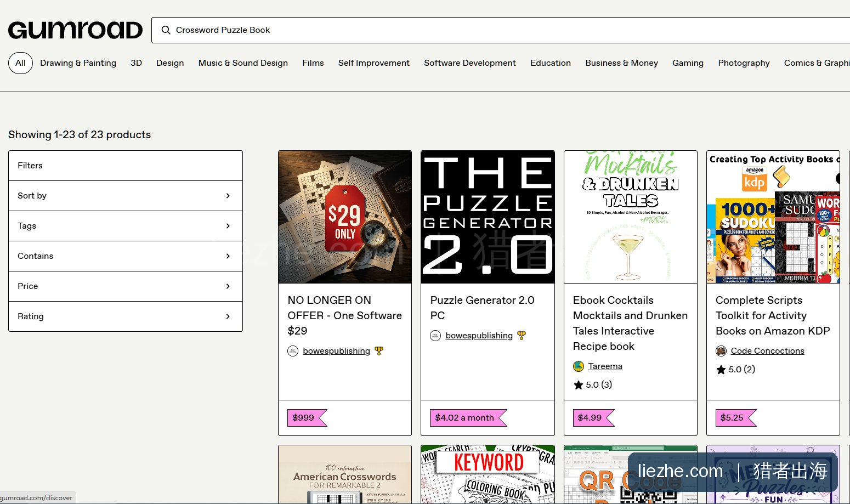Screen dimensions: 850x504
Task: Click the $4.02 a month price tag
Action: [x=468, y=418]
